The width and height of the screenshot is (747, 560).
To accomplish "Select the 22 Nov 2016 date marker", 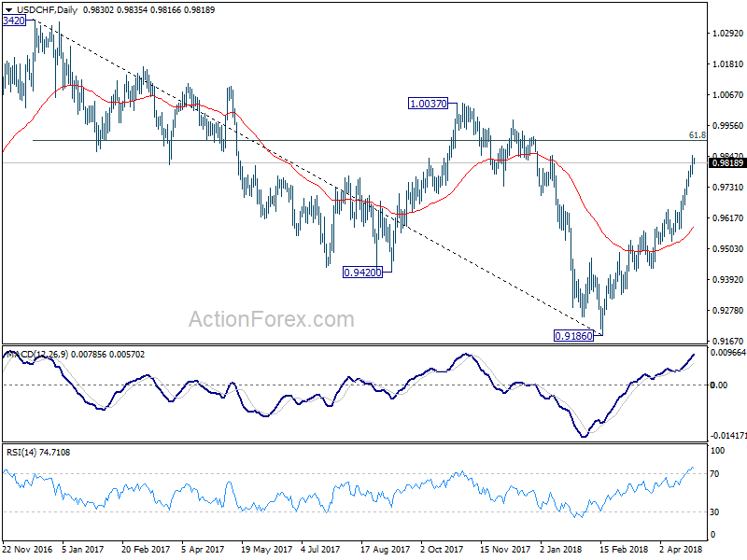I will coord(27,549).
